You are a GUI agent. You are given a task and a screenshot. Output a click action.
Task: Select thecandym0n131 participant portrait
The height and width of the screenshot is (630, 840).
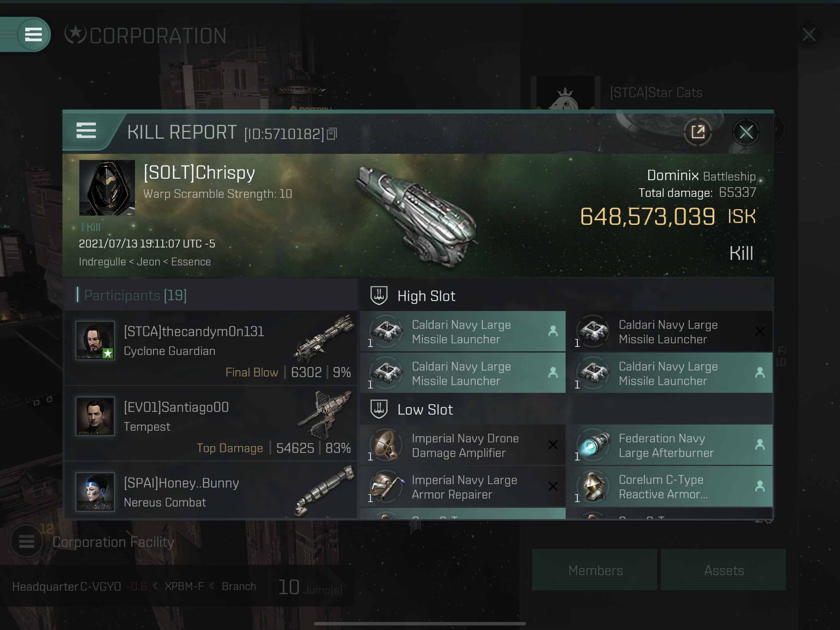point(95,340)
